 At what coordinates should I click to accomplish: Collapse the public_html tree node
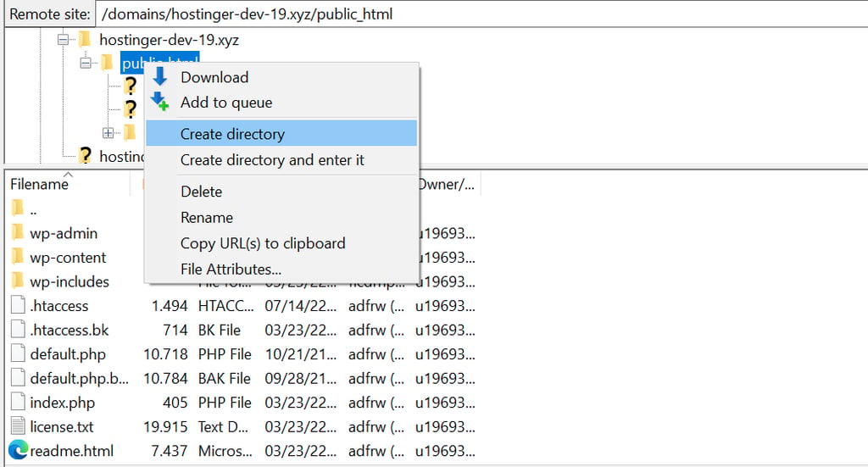(86, 63)
